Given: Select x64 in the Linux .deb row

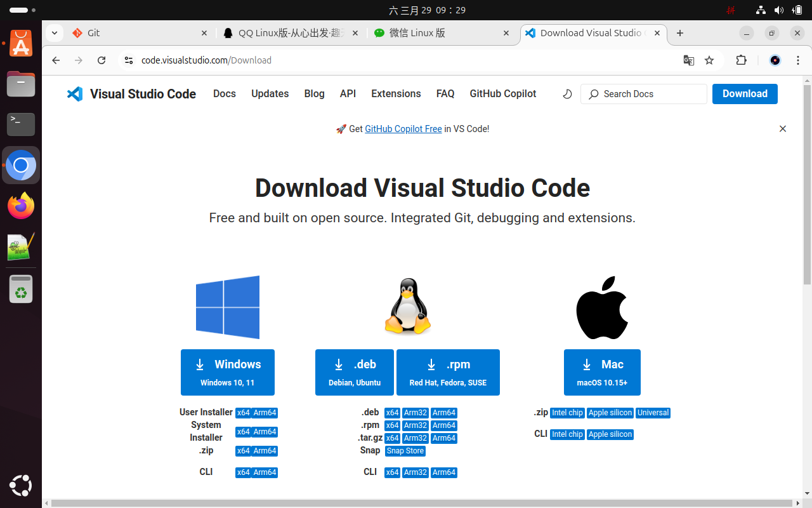Looking at the screenshot, I should pos(392,413).
